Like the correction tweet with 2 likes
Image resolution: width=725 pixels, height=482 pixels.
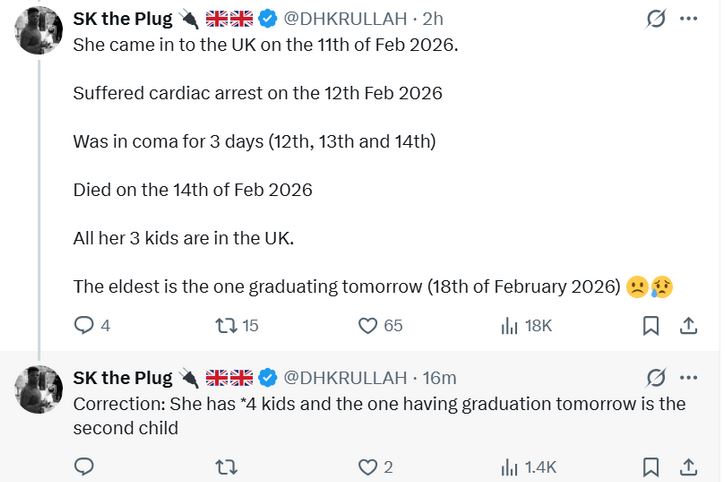pos(368,467)
